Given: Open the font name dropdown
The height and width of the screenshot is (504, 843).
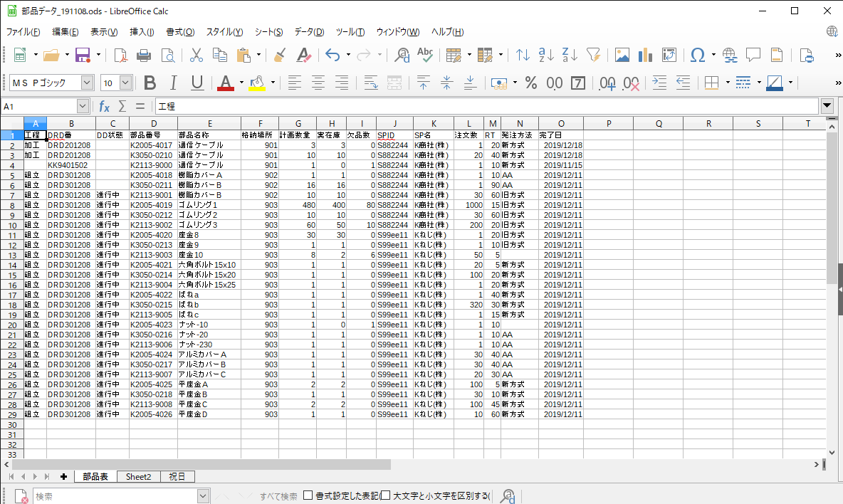Looking at the screenshot, I should click(x=87, y=83).
